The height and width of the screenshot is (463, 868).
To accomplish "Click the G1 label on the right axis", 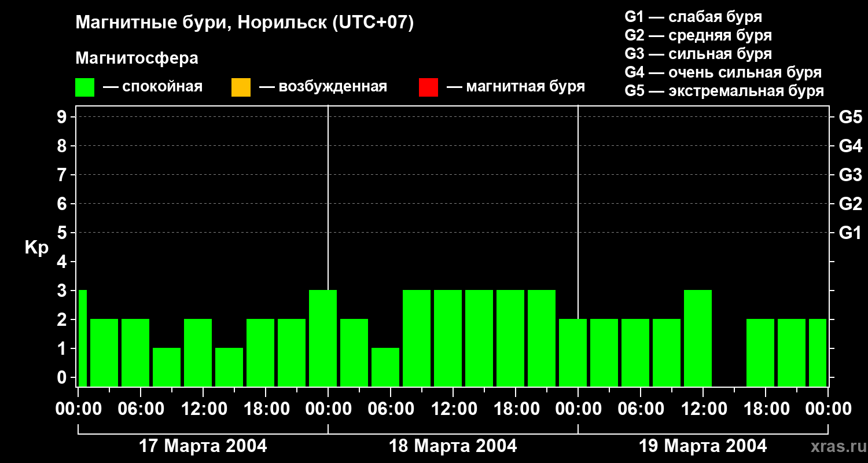I will coord(851,233).
